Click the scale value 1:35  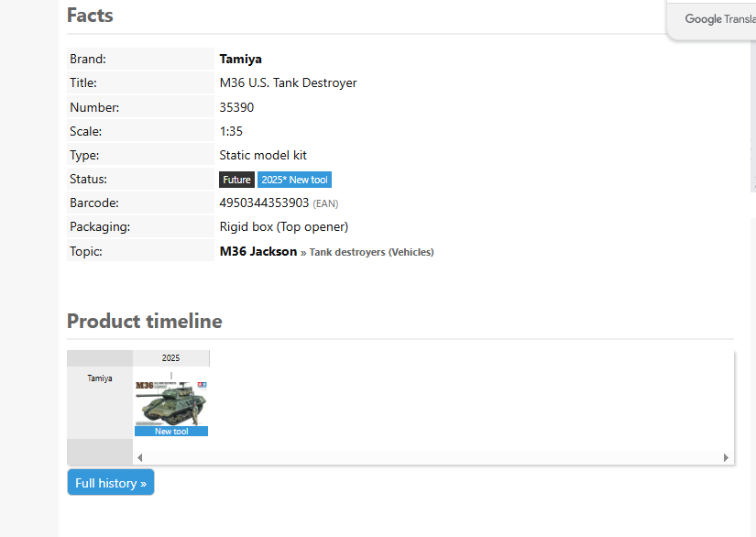click(x=231, y=131)
